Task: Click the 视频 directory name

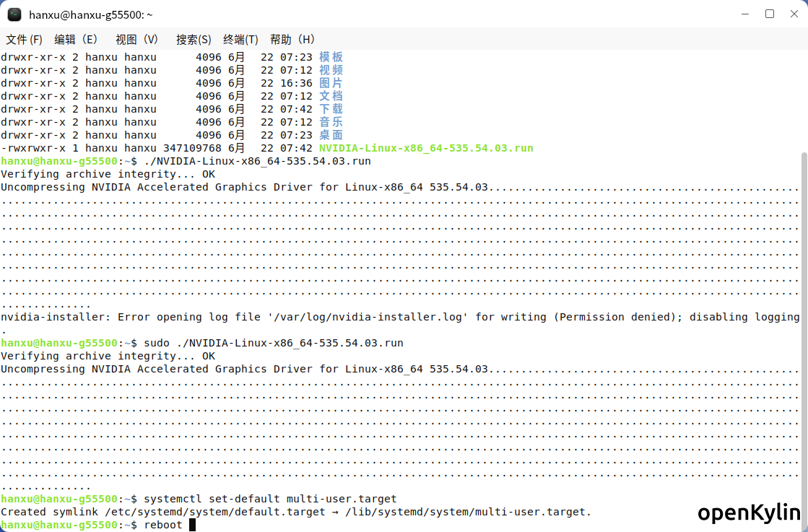Action: click(331, 70)
